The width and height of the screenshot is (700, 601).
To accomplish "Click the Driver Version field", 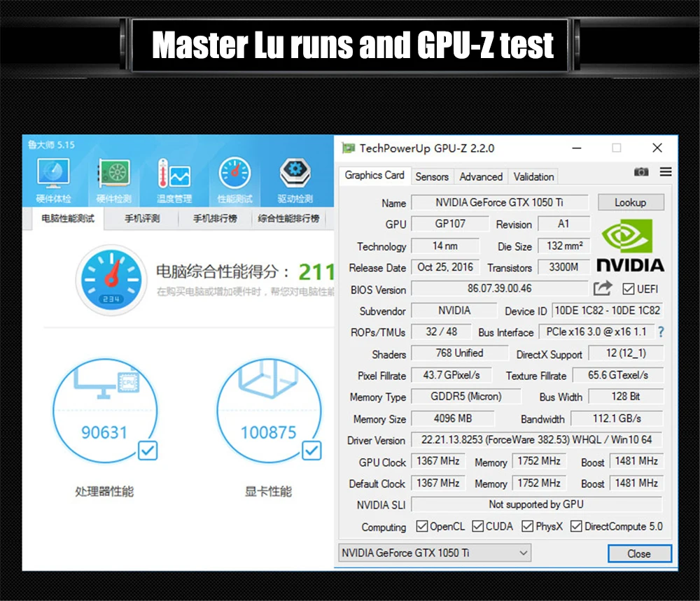I will [536, 439].
